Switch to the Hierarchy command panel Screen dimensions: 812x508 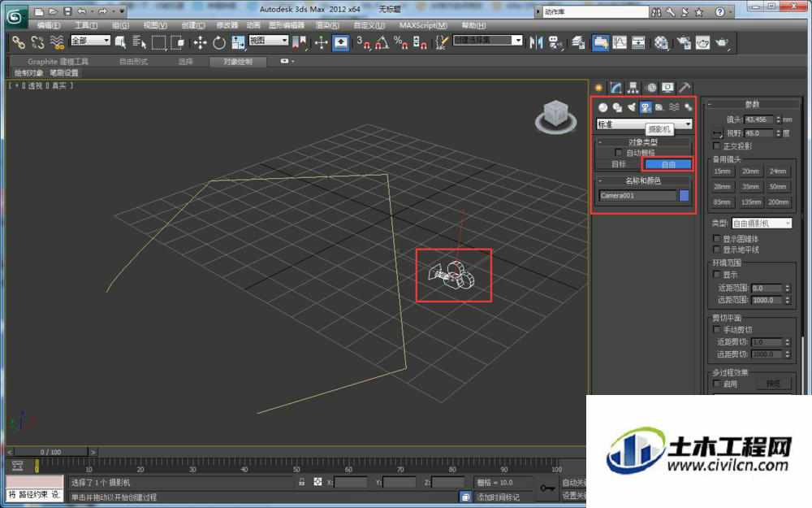point(633,88)
